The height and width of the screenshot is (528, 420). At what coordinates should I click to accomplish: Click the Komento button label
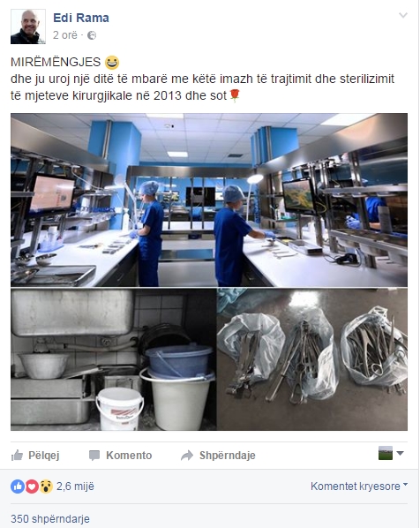[x=129, y=456]
